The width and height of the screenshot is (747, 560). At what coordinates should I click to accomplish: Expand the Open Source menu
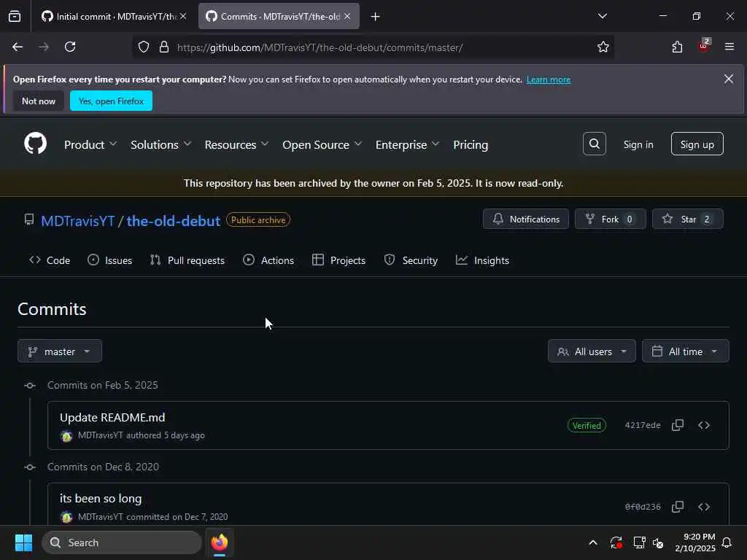click(322, 144)
